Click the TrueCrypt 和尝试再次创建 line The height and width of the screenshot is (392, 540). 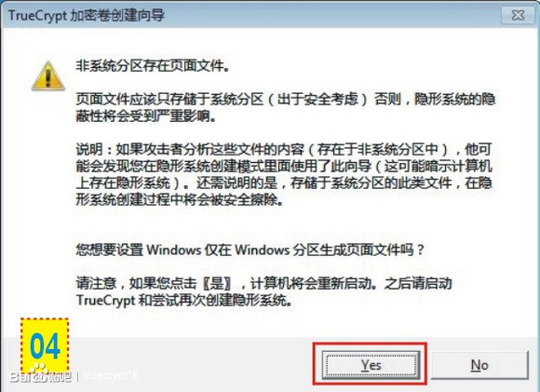coord(184,300)
